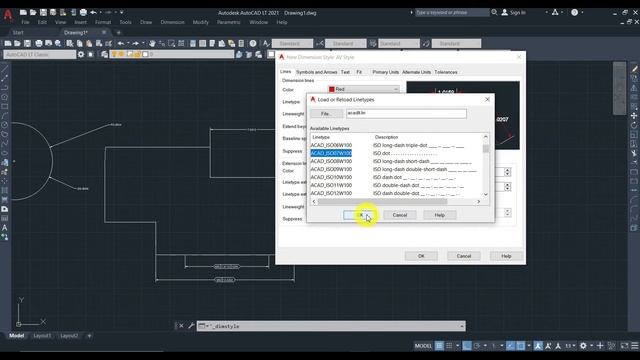640x360 pixels.
Task: Click OK in New Dimension Style dialog
Action: coord(421,256)
